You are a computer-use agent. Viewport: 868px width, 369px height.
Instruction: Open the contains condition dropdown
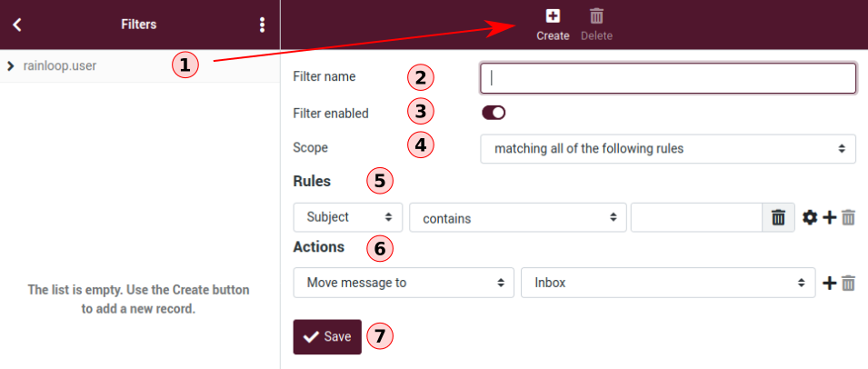pyautogui.click(x=518, y=217)
